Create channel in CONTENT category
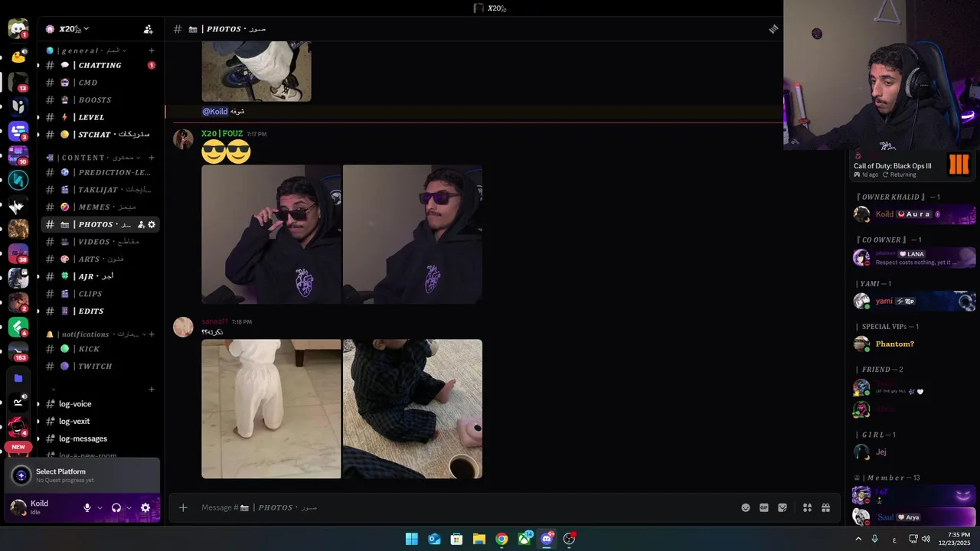 152,158
